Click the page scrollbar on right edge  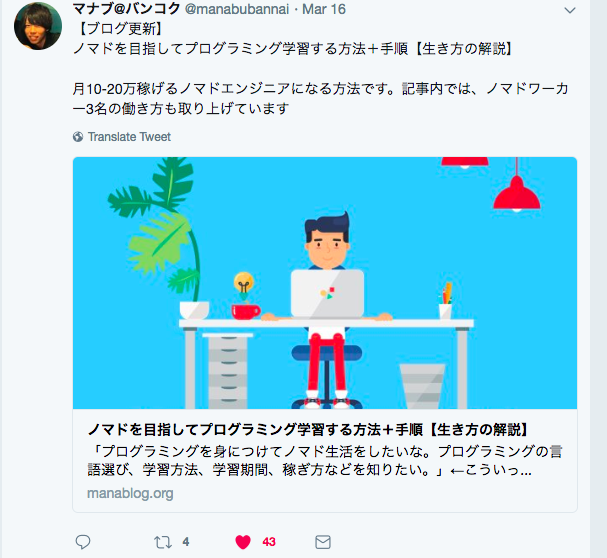coord(598,279)
